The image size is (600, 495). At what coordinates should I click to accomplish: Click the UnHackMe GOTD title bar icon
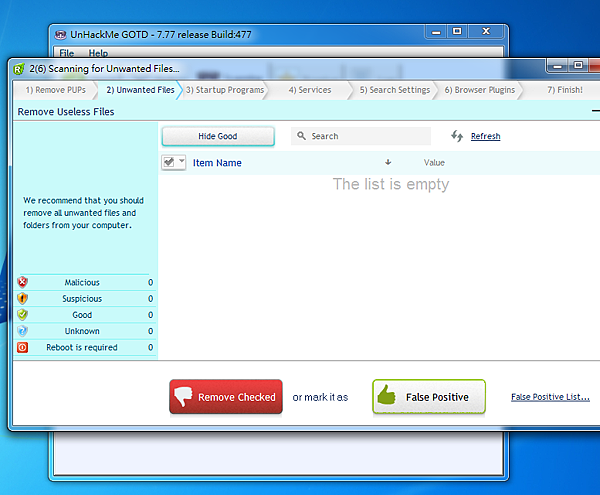[60, 35]
